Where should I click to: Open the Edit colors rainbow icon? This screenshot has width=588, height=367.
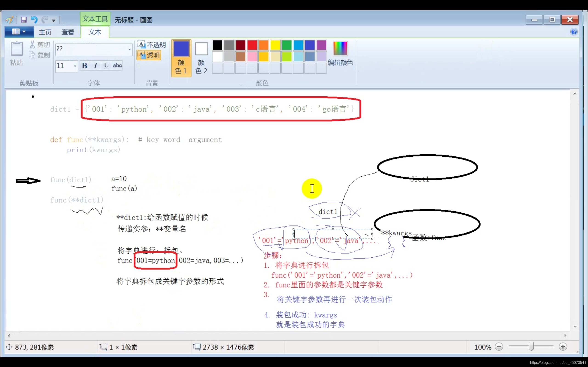point(340,49)
